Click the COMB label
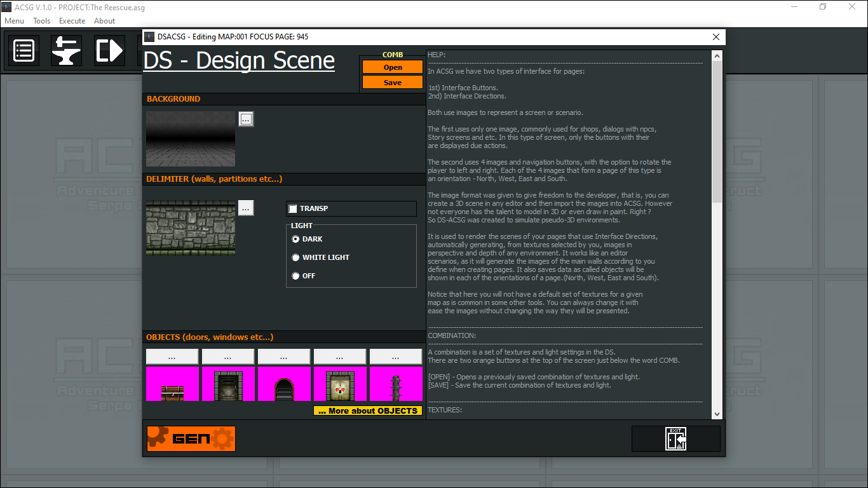This screenshot has height=488, width=868. click(x=393, y=55)
